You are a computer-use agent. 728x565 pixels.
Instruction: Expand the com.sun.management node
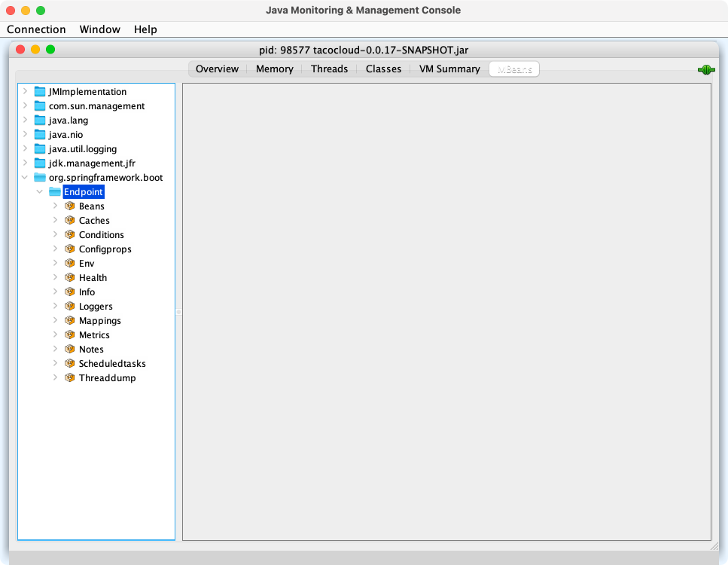coord(26,106)
